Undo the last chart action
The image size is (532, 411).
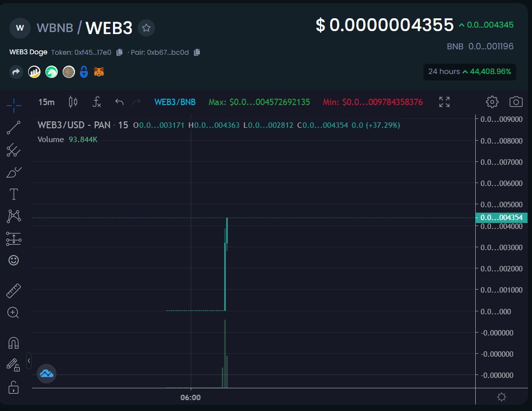click(x=119, y=102)
